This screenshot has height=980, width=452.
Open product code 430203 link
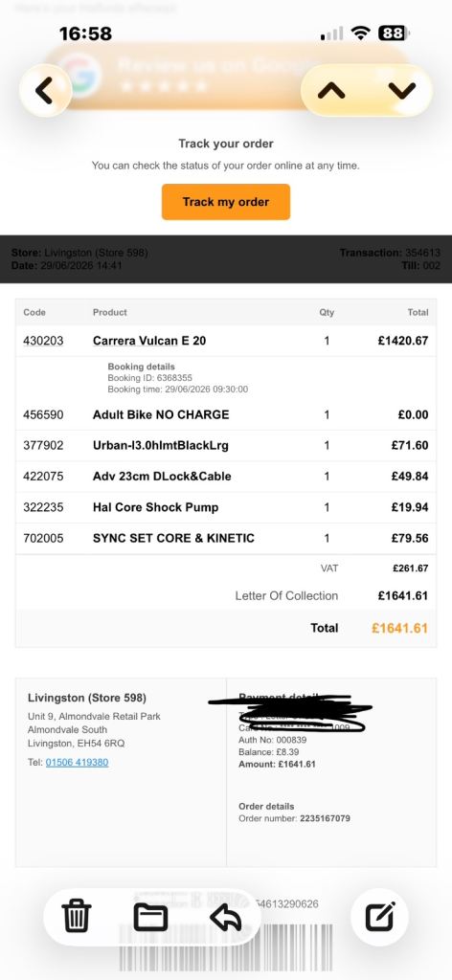pos(43,341)
